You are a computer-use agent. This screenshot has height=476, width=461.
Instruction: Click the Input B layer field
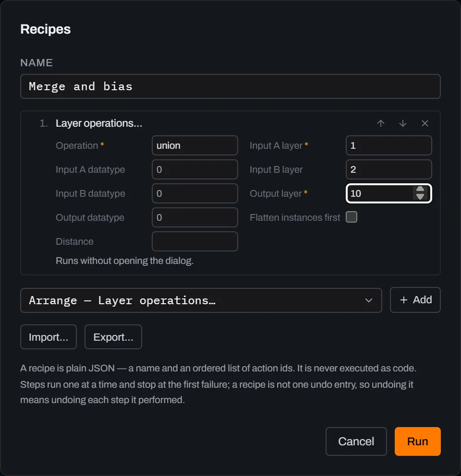click(x=388, y=169)
